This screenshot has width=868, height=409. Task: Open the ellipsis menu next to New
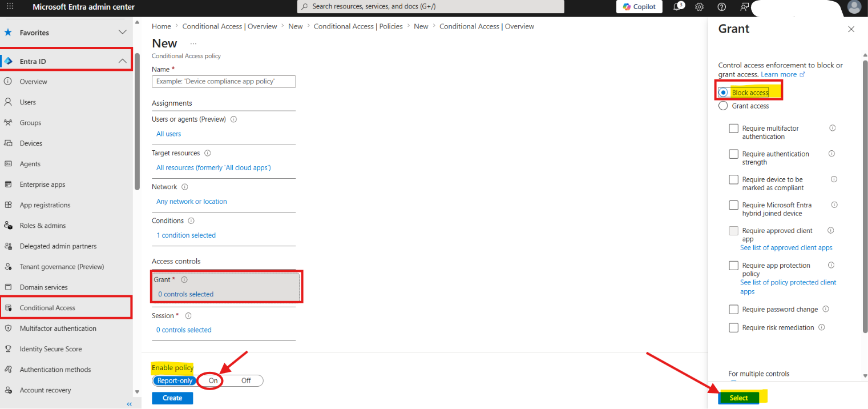point(193,43)
